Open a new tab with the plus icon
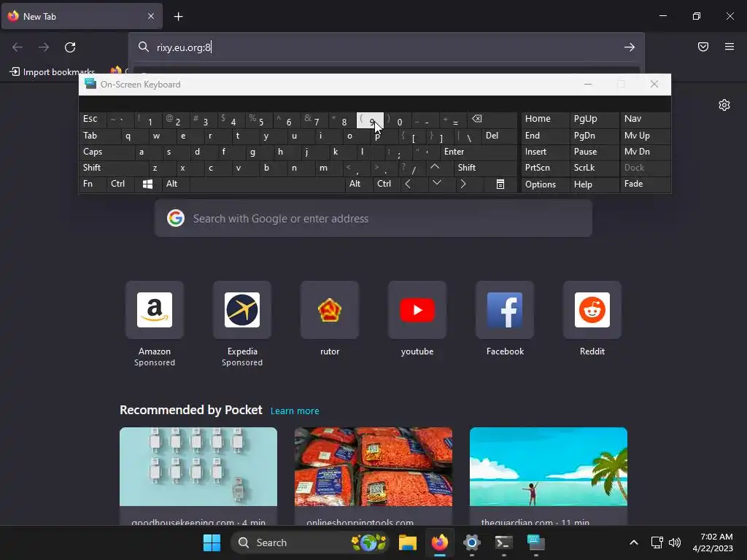Image resolution: width=747 pixels, height=560 pixels. pyautogui.click(x=178, y=17)
